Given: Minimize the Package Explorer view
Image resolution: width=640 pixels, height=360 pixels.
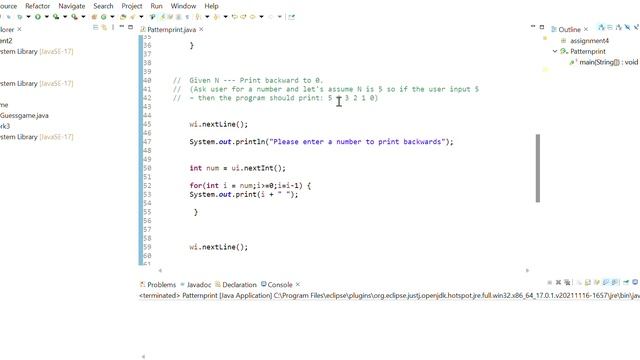Looking at the screenshot, I should [x=122, y=27].
